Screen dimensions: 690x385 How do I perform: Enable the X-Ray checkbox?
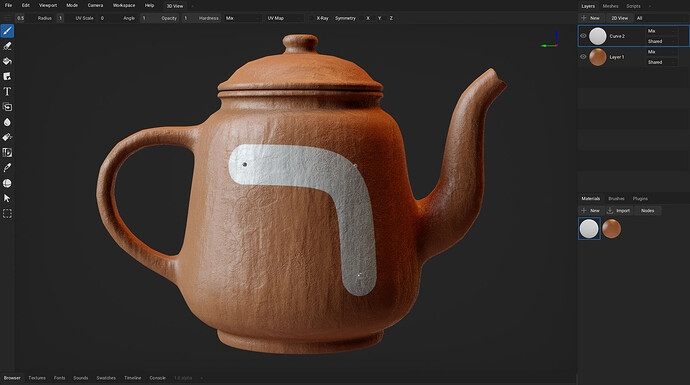[312, 18]
